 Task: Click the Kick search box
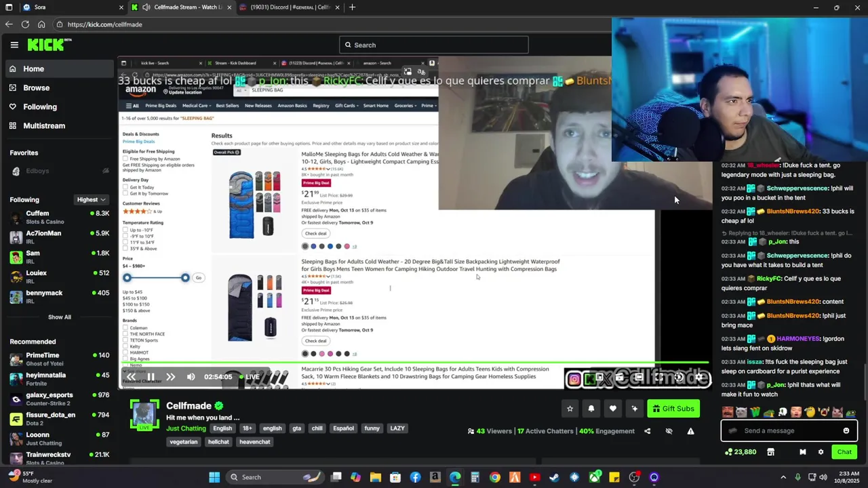coord(434,45)
